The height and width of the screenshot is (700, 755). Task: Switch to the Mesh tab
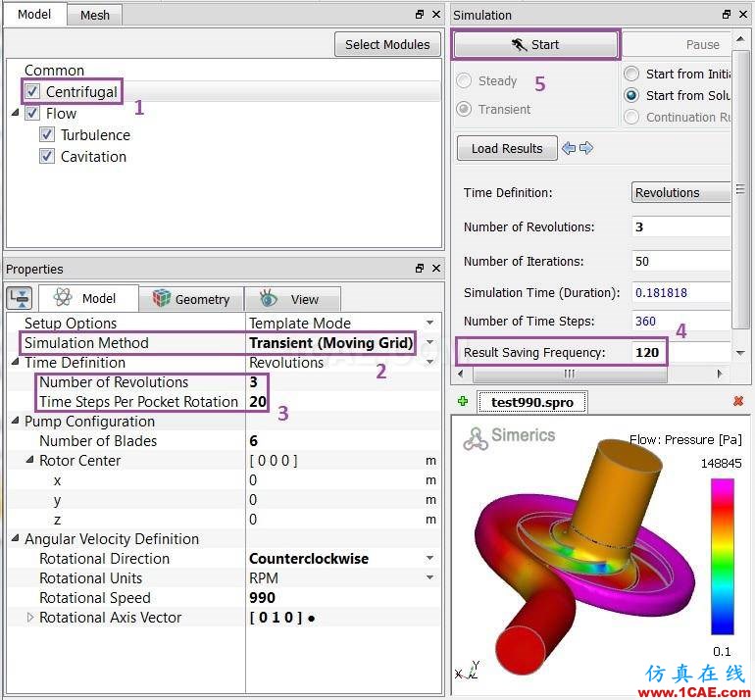pyautogui.click(x=95, y=16)
